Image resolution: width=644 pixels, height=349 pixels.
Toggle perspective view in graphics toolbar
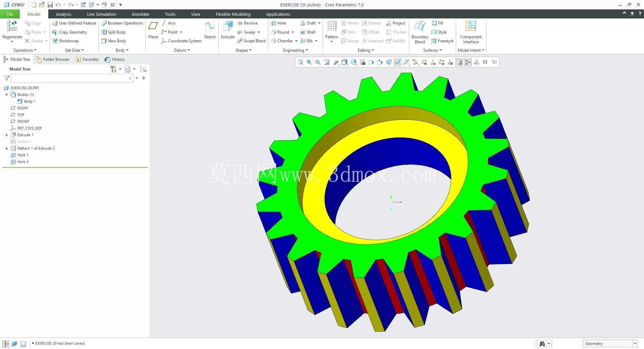[389, 62]
